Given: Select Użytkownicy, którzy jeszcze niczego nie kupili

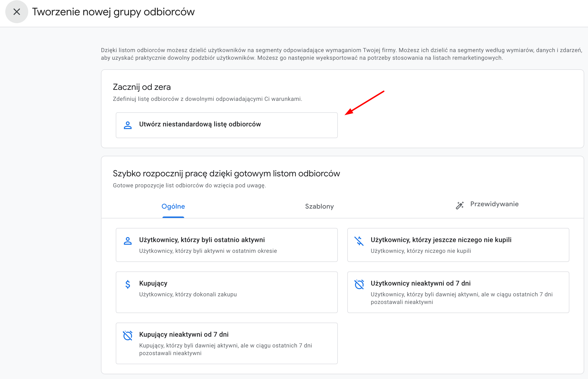Looking at the screenshot, I should tap(458, 245).
